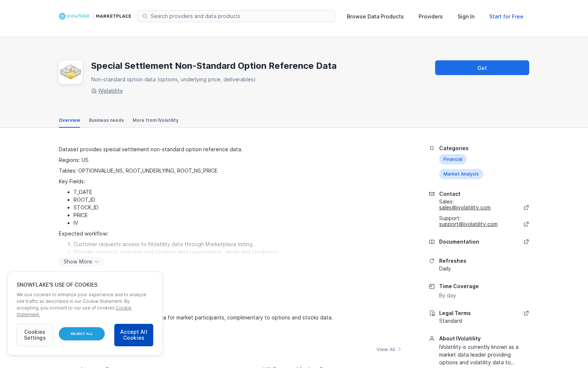Image resolution: width=588 pixels, height=368 pixels.
Task: Open the Cookie Statement link
Action: [x=123, y=308]
